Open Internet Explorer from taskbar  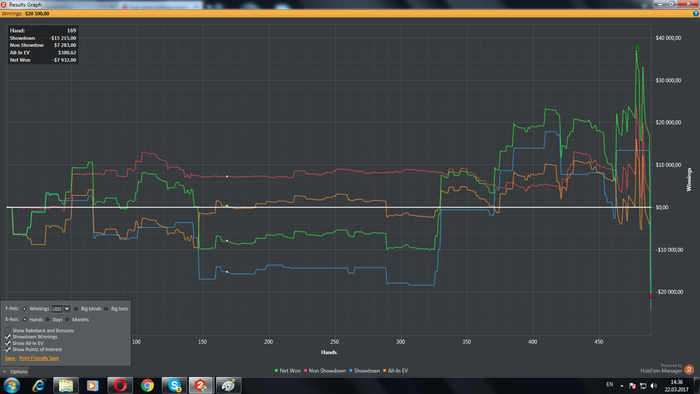[39, 386]
